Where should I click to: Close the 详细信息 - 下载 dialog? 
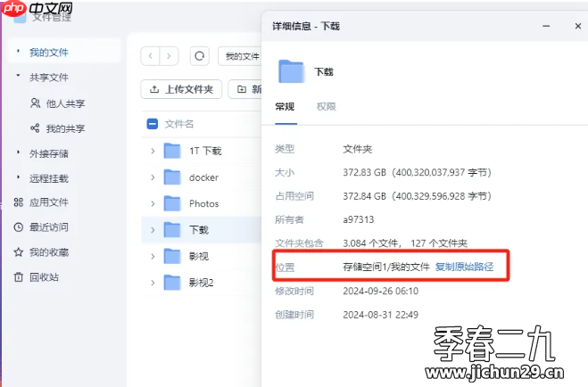(578, 26)
